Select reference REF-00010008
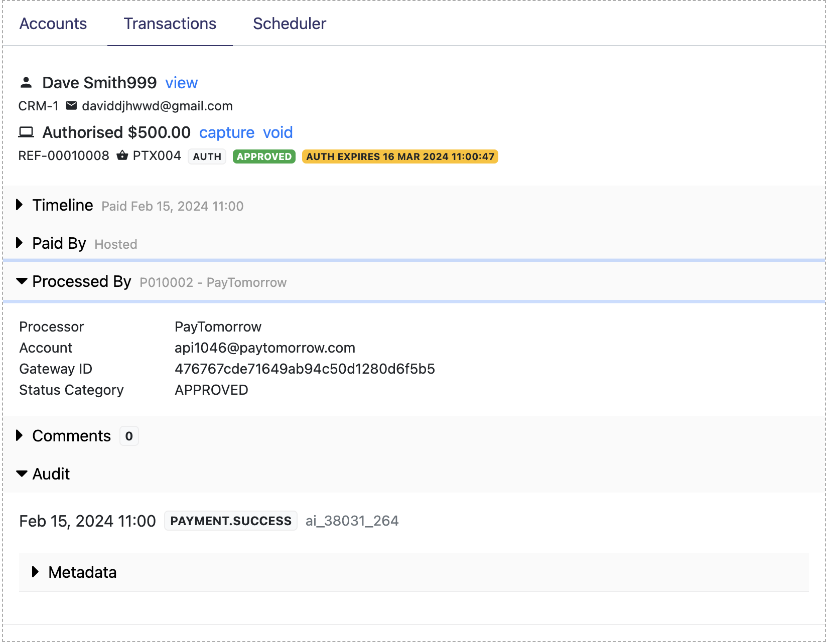This screenshot has width=828, height=644. (x=64, y=156)
